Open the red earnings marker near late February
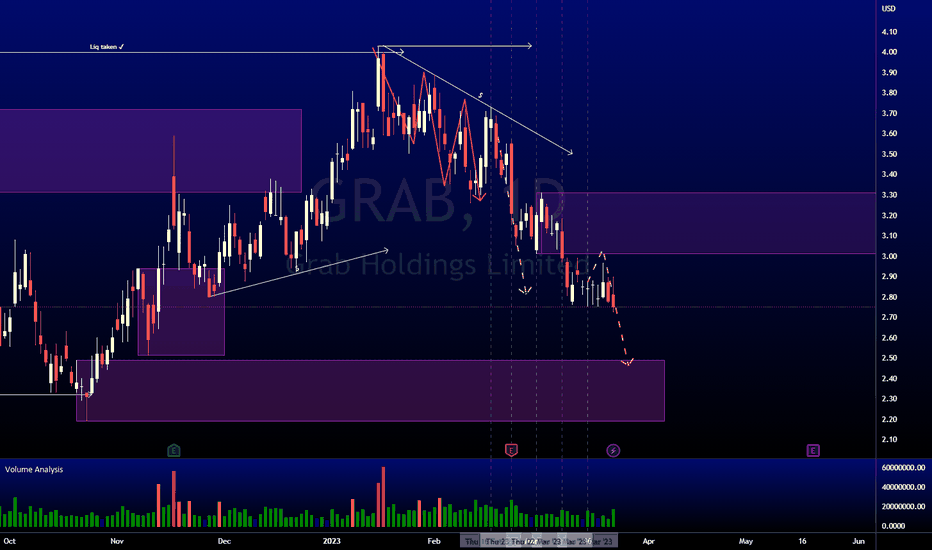 511,450
